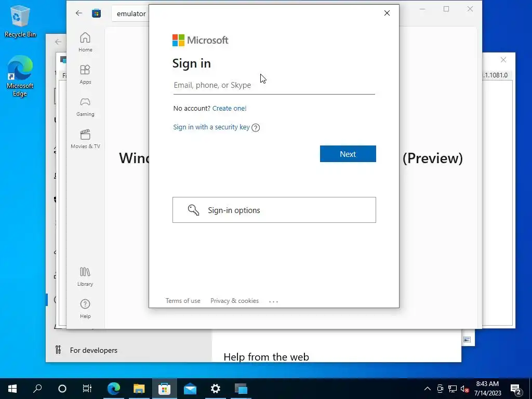Show hidden system tray icons

pos(428,389)
